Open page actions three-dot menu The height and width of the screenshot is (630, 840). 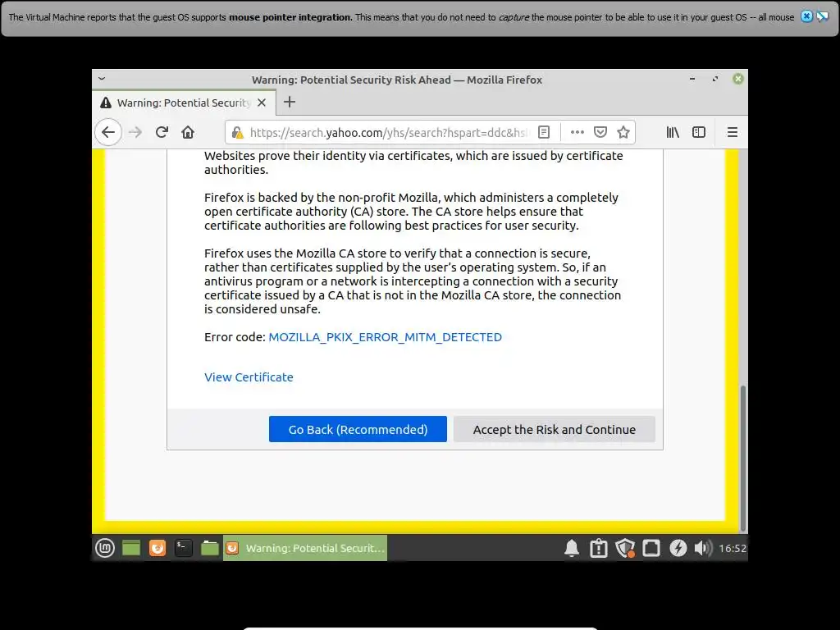click(x=577, y=132)
